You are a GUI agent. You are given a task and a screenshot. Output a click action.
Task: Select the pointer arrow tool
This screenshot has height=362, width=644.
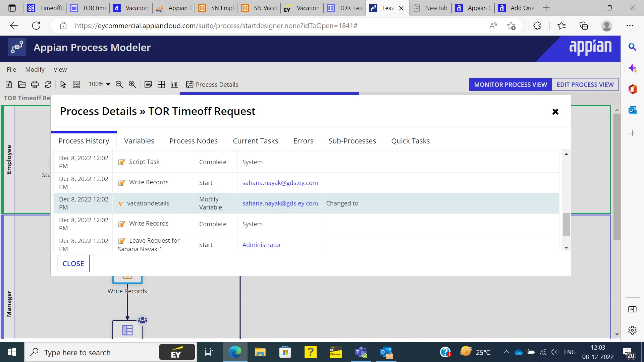tap(63, 84)
